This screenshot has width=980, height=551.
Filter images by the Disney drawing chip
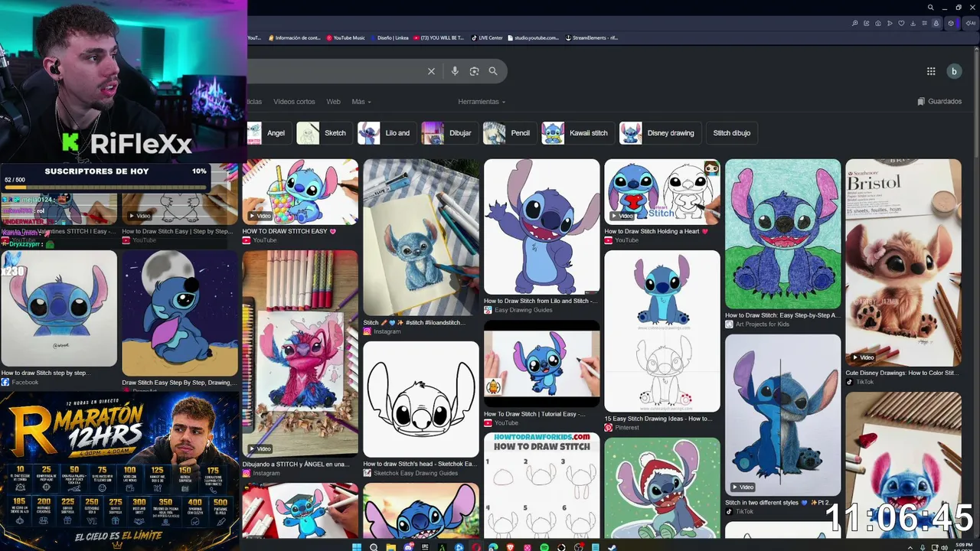[659, 133]
